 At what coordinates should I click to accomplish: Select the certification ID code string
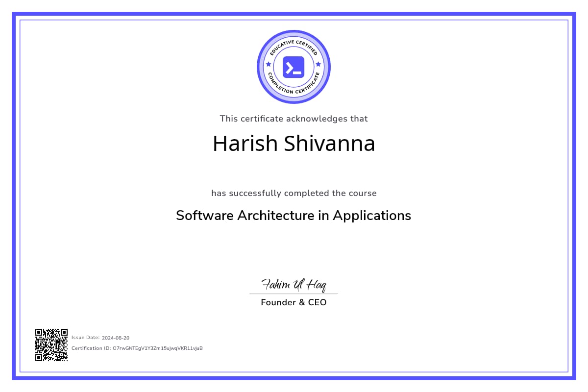coord(157,348)
